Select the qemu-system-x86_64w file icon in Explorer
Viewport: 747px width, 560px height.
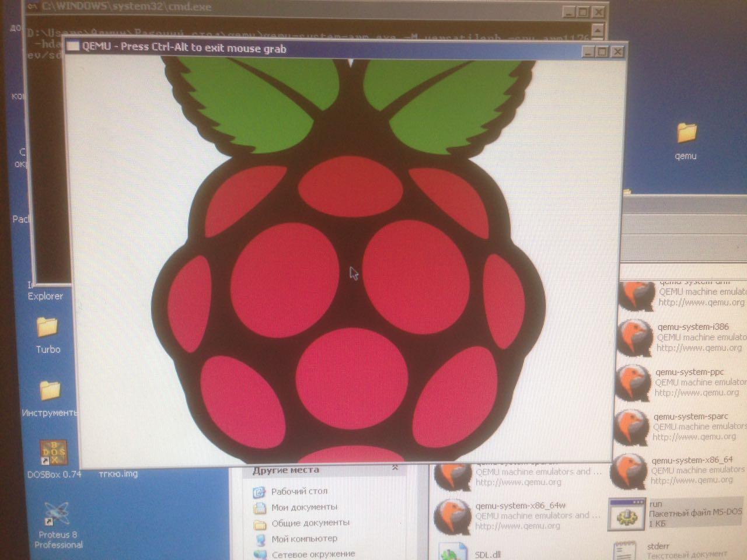point(452,516)
